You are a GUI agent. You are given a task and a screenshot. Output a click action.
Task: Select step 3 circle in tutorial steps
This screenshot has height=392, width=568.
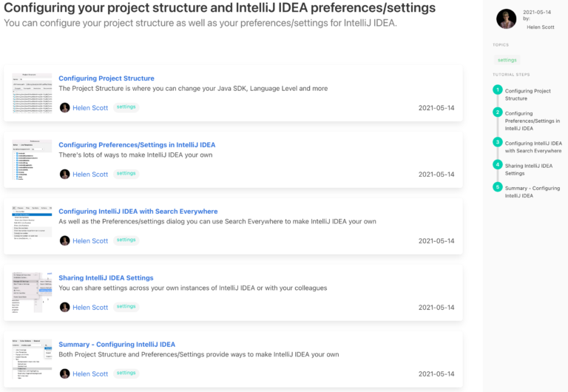point(498,142)
